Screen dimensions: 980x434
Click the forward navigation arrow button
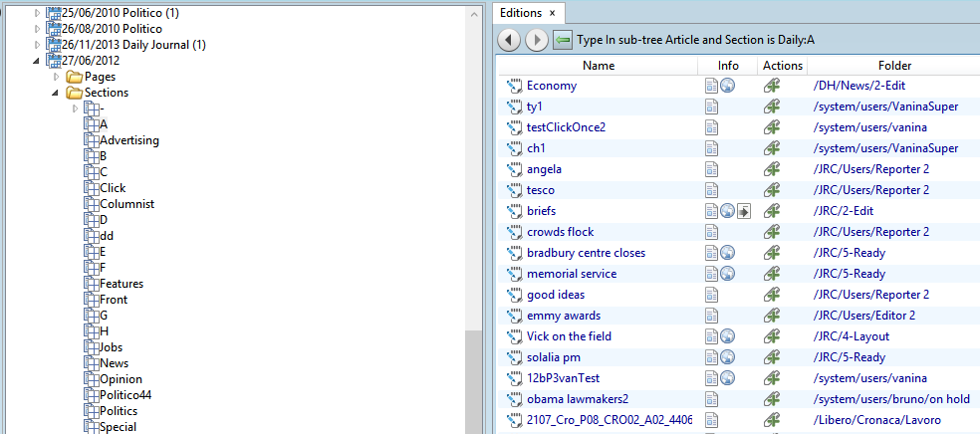pos(537,41)
